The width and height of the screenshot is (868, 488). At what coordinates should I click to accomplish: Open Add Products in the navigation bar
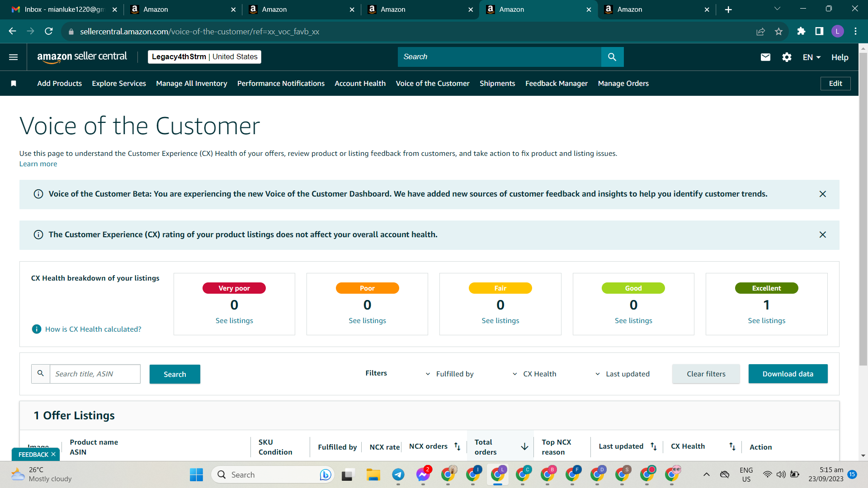(x=60, y=84)
